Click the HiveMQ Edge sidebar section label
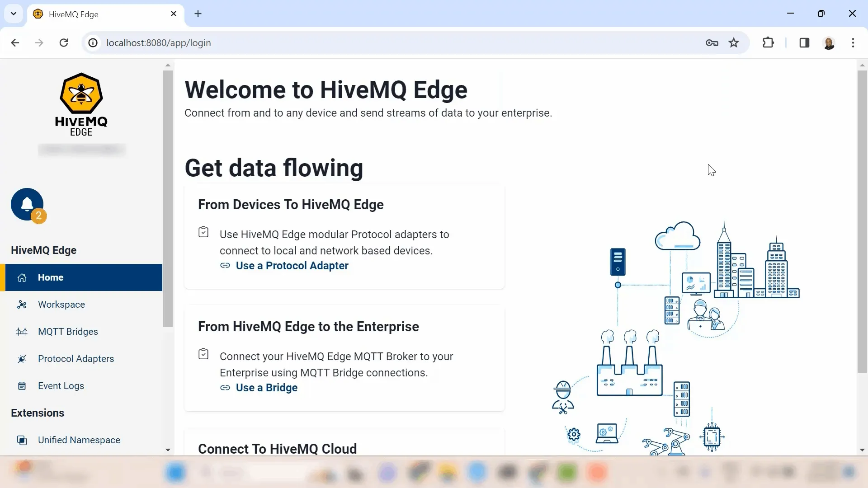Screen dimensions: 868x488 [43, 250]
